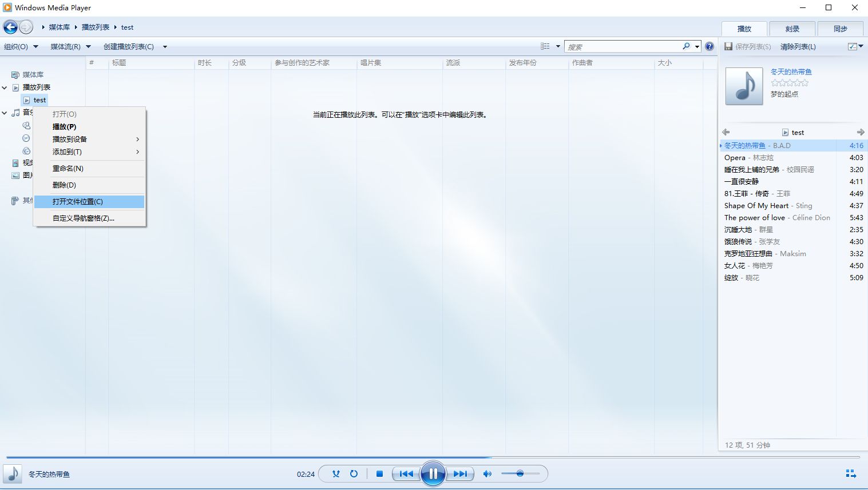Screen dimensions: 868x490
Task: Toggle shuffle mode
Action: click(336, 473)
